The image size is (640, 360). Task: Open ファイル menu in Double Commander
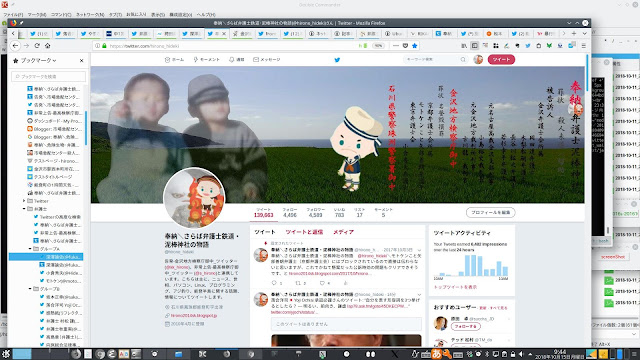pos(13,15)
